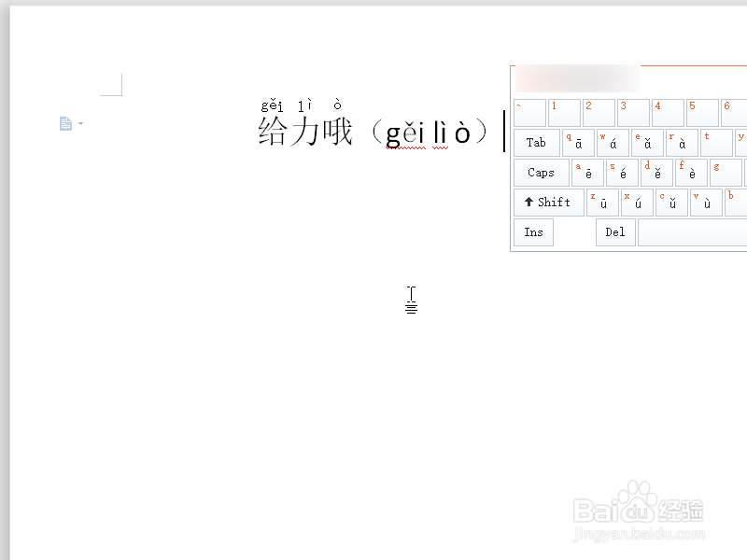747x560 pixels.
Task: Click the number 5 key
Action: pyautogui.click(x=703, y=113)
